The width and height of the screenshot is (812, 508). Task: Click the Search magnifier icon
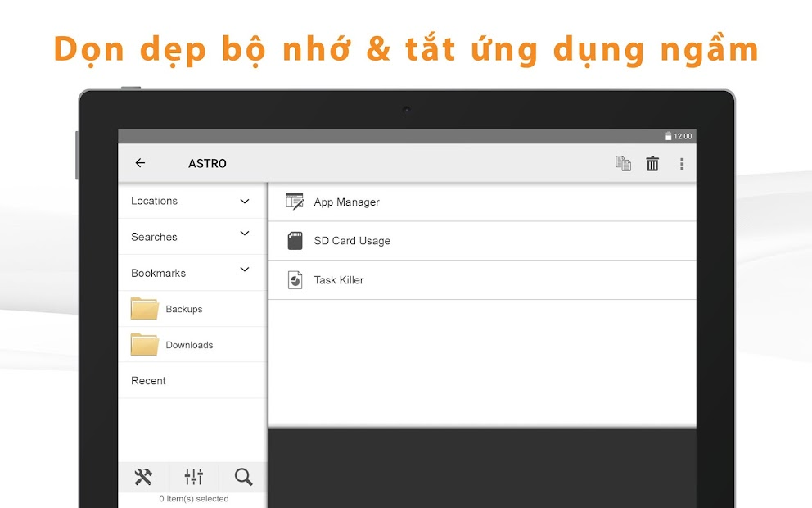pos(242,476)
